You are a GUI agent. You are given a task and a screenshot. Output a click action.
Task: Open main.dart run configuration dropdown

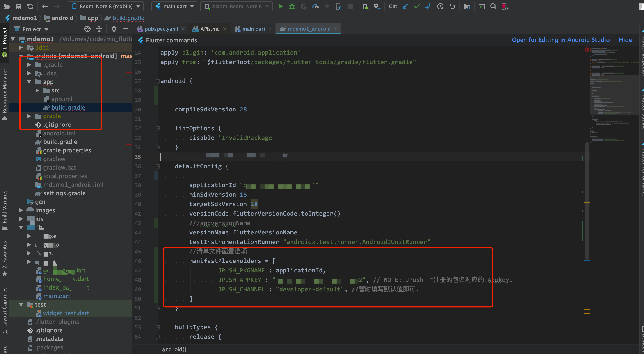[x=174, y=7]
